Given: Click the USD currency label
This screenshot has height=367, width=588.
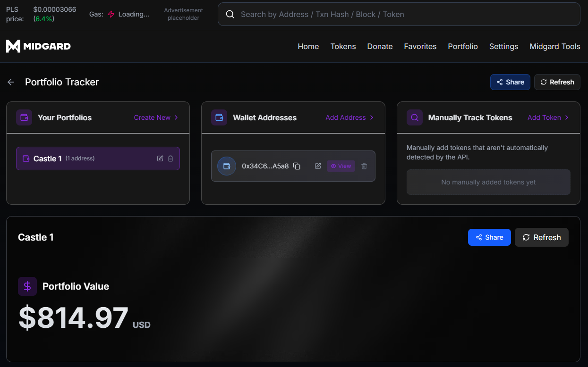Looking at the screenshot, I should [x=142, y=325].
